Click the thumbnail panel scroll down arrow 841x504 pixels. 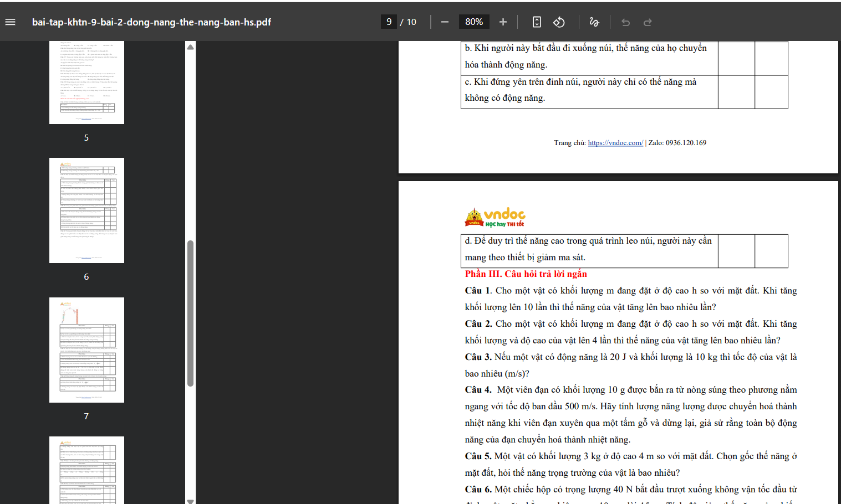190,501
